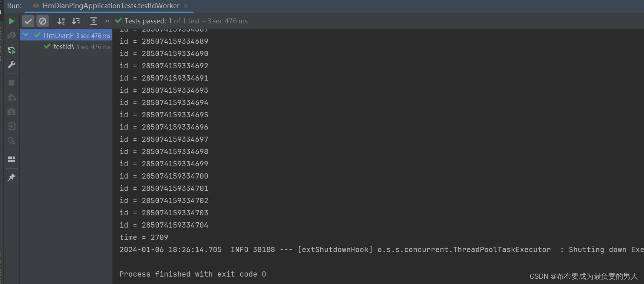Select HmDianP test class row
Viewport: 644px width, 284px height.
(66, 35)
